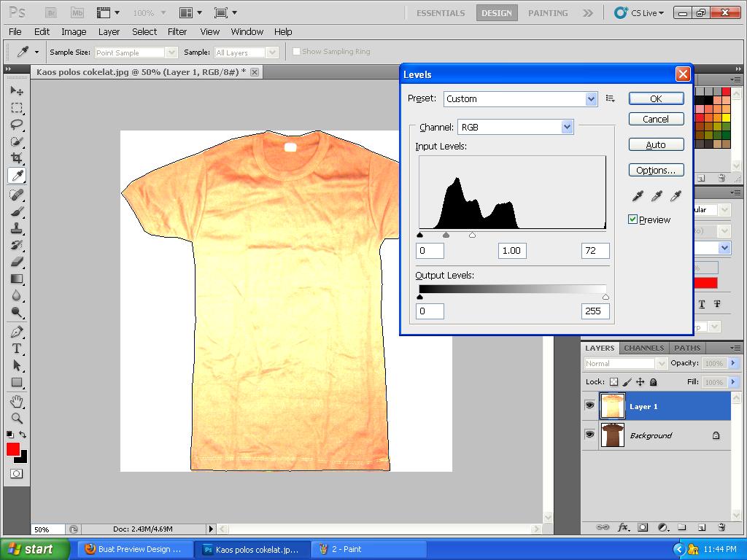This screenshot has height=560, width=747.
Task: Select the Crop tool
Action: (17, 158)
